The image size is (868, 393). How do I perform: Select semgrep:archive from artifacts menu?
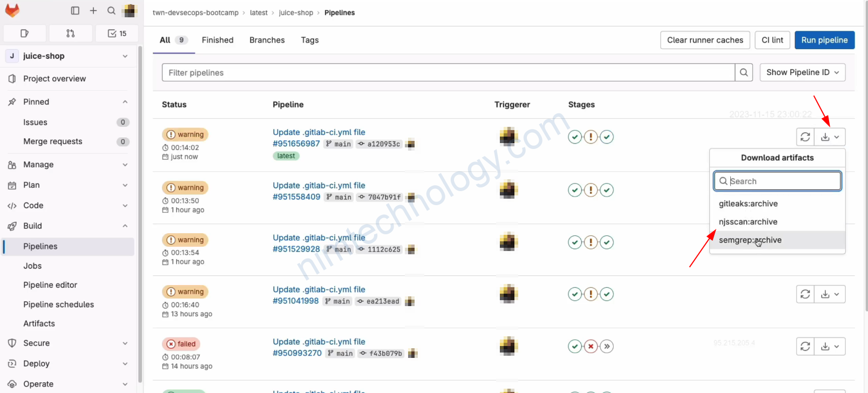pos(750,240)
